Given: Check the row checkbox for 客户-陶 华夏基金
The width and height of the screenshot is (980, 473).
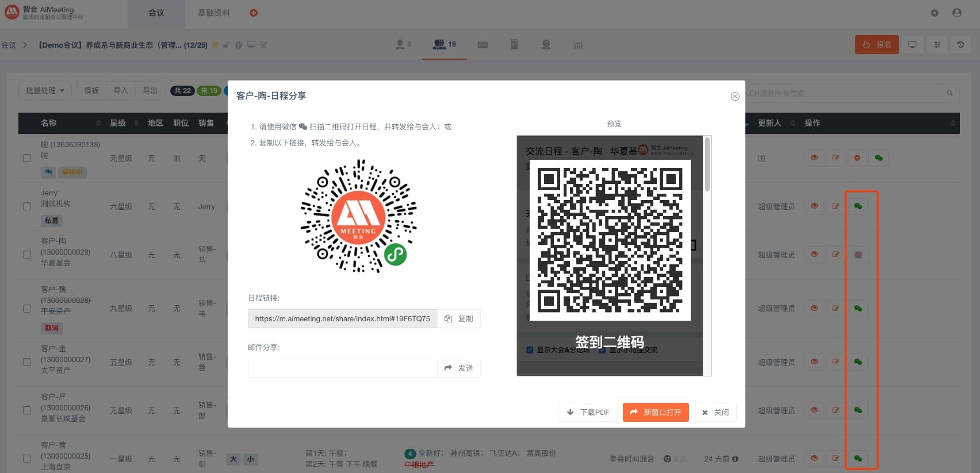Looking at the screenshot, I should click(x=27, y=255).
